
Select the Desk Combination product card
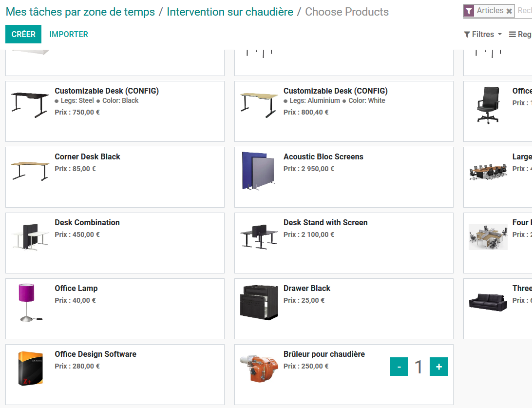[x=115, y=243]
